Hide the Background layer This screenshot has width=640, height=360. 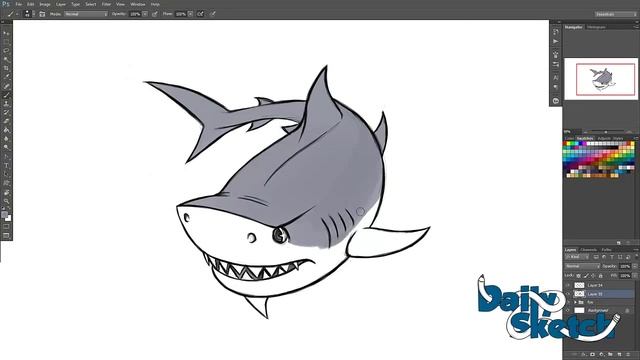tap(568, 311)
